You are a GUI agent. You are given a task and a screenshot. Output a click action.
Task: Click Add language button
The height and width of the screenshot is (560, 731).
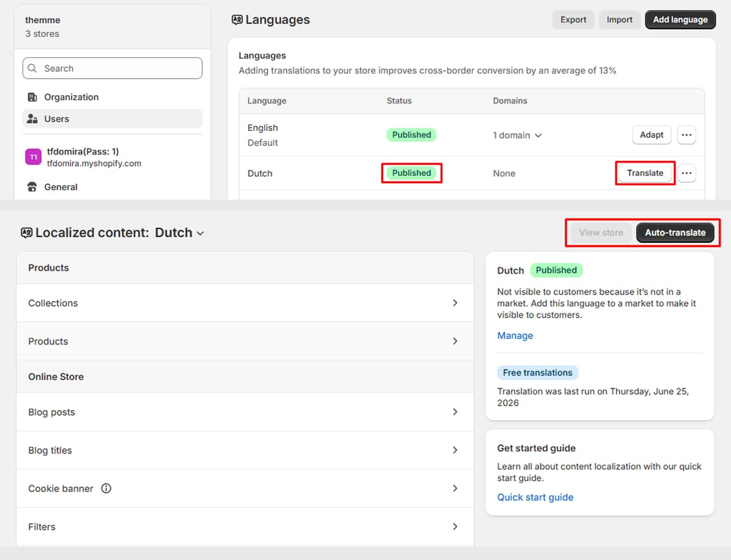(x=680, y=19)
